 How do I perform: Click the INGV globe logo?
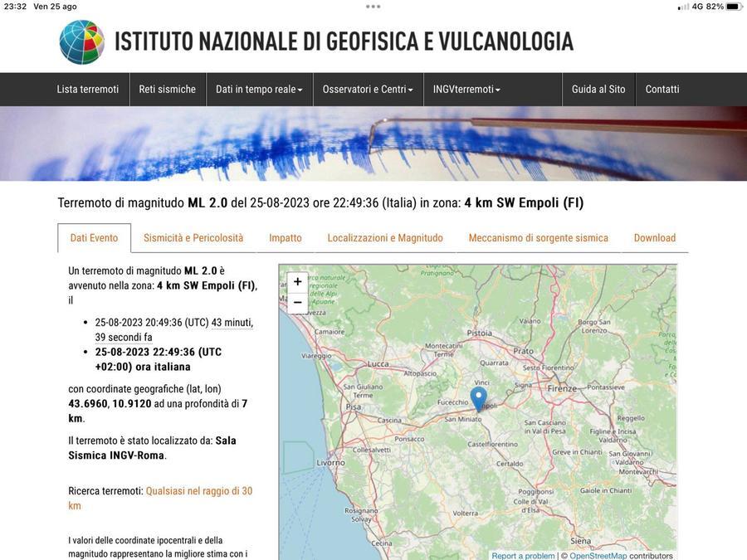click(x=82, y=42)
